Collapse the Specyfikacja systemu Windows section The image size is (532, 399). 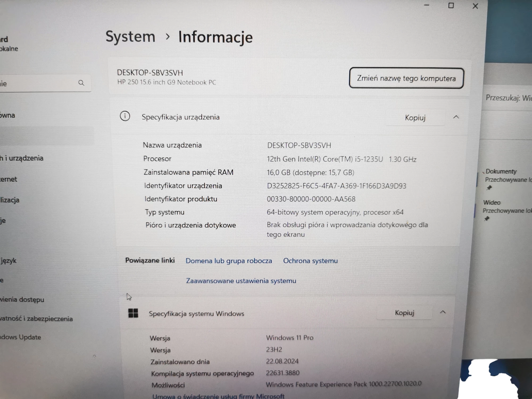pyautogui.click(x=443, y=312)
